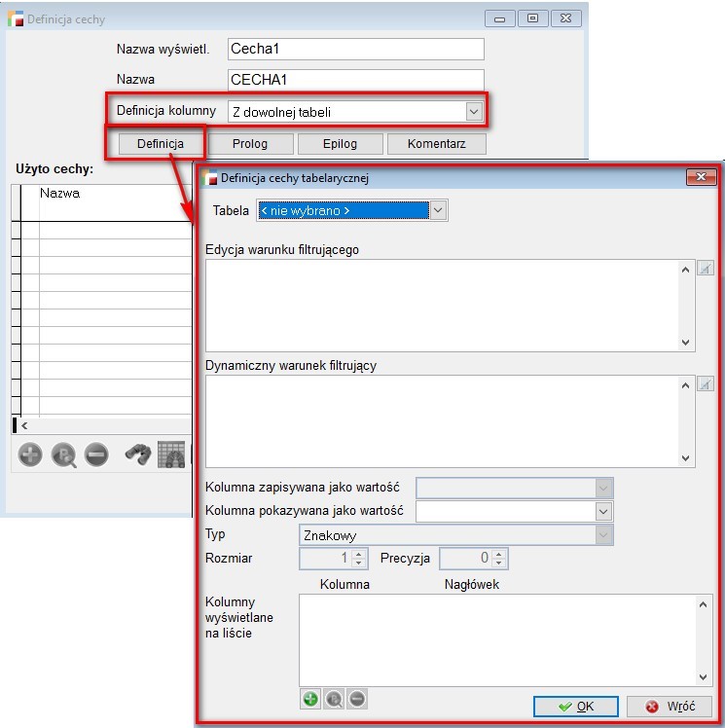Viewport: 725px width, 728px height.
Task: Click the Epilog button
Action: point(340,144)
